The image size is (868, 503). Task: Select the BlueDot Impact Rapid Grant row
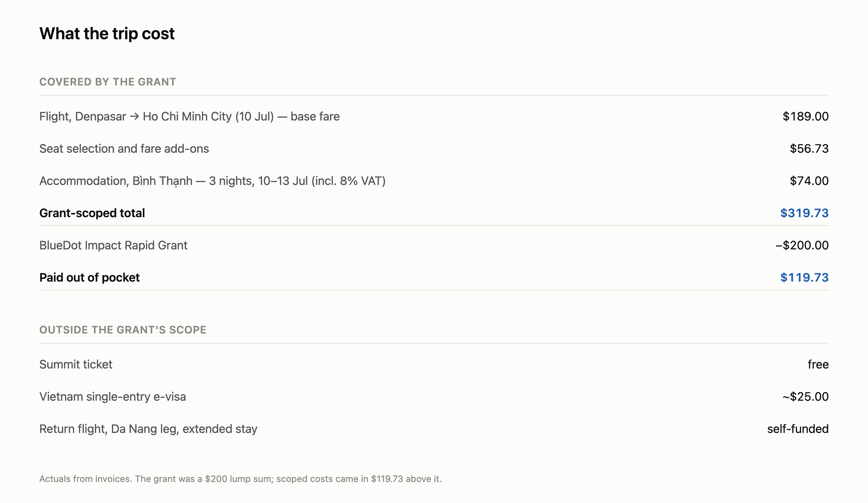tap(434, 245)
